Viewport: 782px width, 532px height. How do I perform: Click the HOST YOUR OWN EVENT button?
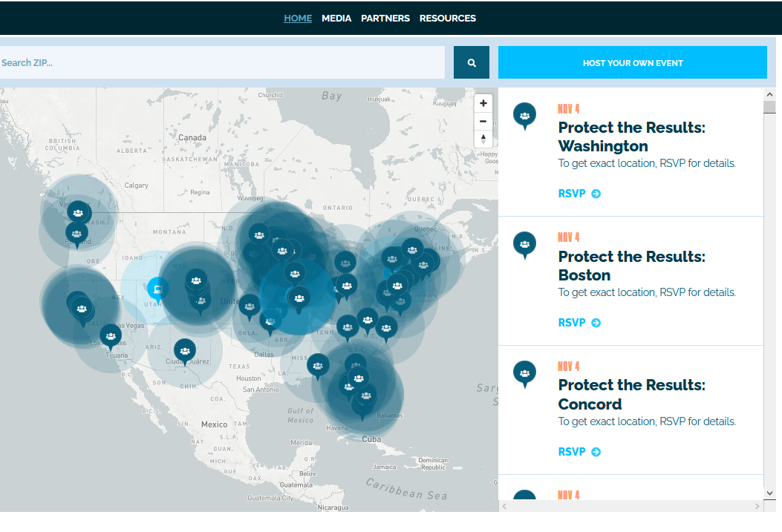633,63
